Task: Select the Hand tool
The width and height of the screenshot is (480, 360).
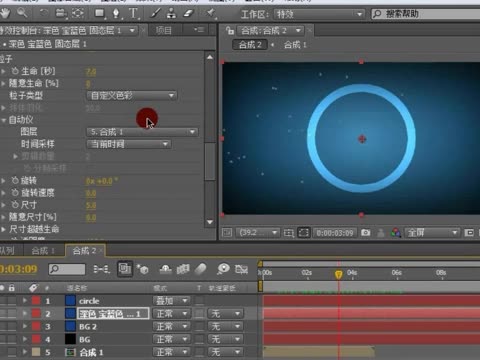Action: point(5,13)
